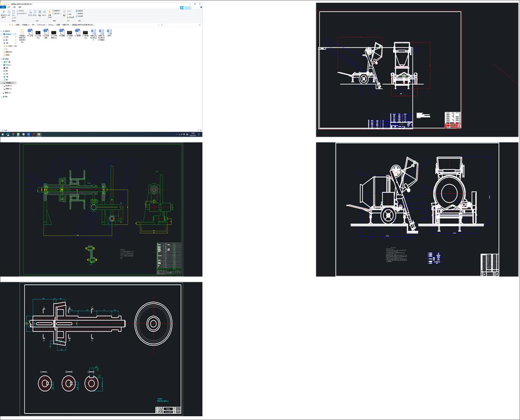Open the Easy access dropdown in ribbon
Image resolution: width=520 pixels, height=420 pixels.
point(56,14)
